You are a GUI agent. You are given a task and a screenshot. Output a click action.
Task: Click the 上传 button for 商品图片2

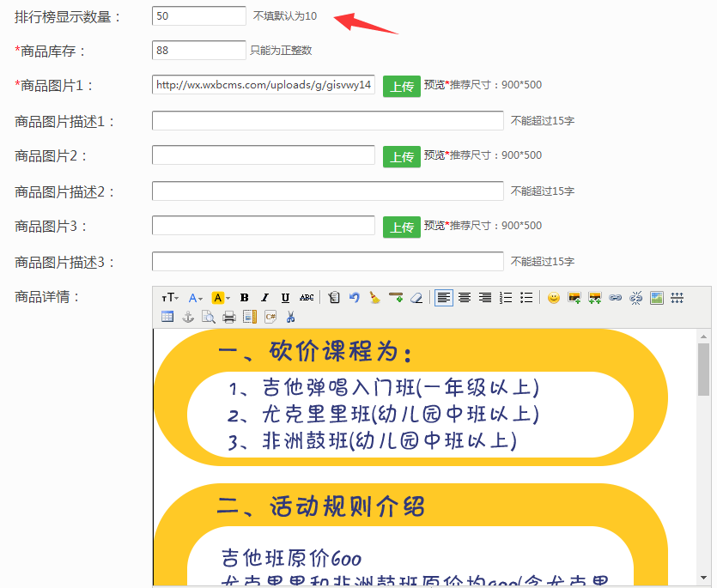401,155
